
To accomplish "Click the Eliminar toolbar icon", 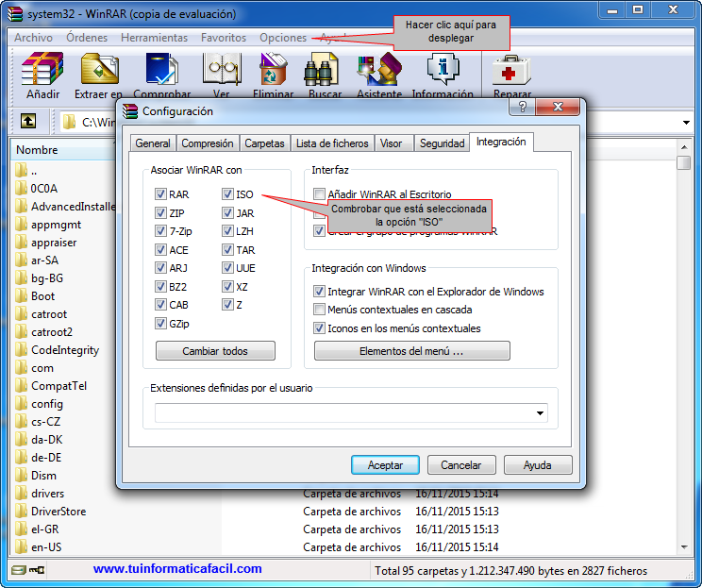I will [x=273, y=72].
